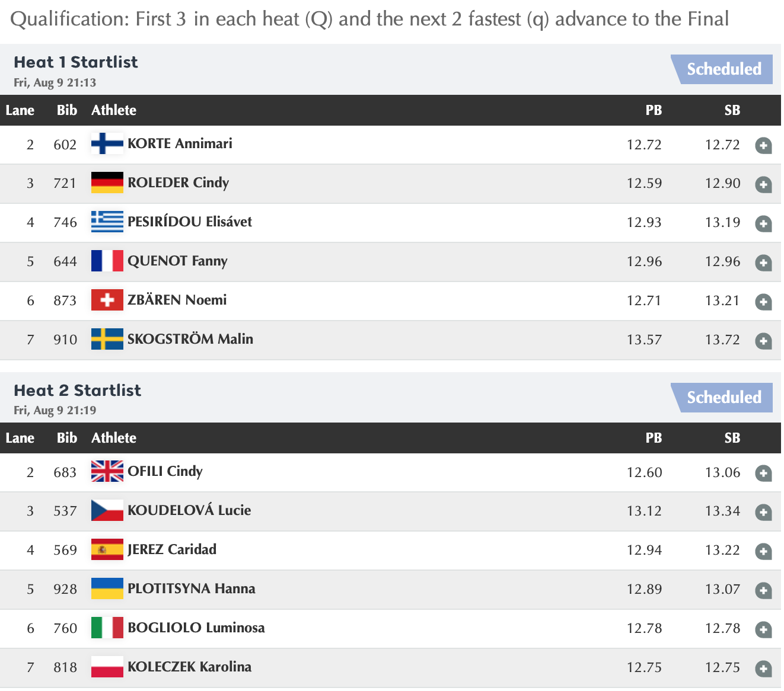Expand details for KORTE Annimari row
Image resolution: width=784 pixels, height=691 pixels.
point(763,145)
